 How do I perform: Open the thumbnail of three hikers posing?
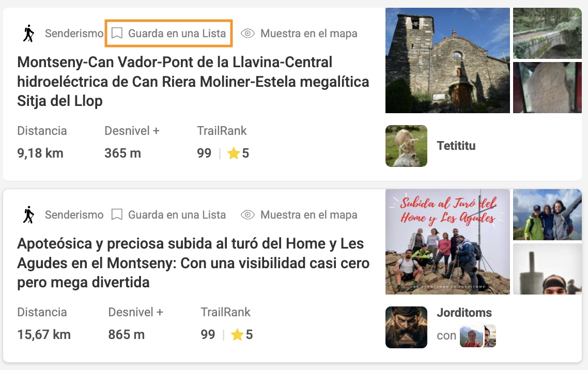547,215
